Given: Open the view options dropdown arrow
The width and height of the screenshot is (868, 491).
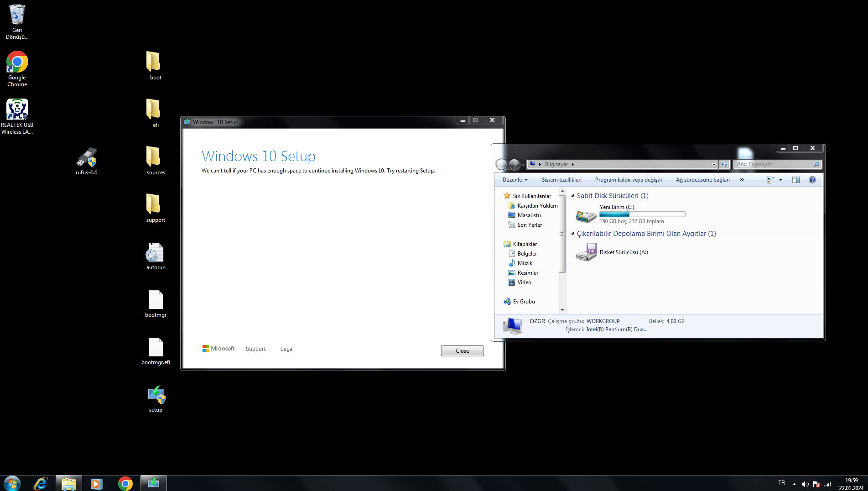Looking at the screenshot, I should pos(780,180).
